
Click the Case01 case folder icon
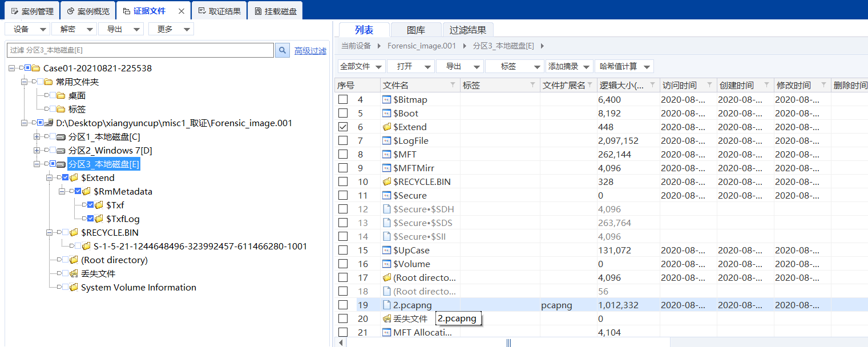(36, 68)
